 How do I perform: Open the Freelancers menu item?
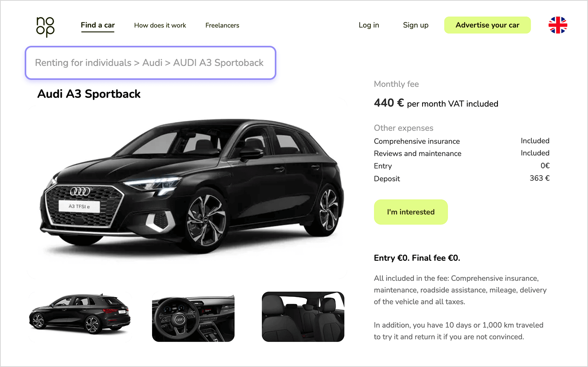(x=222, y=25)
